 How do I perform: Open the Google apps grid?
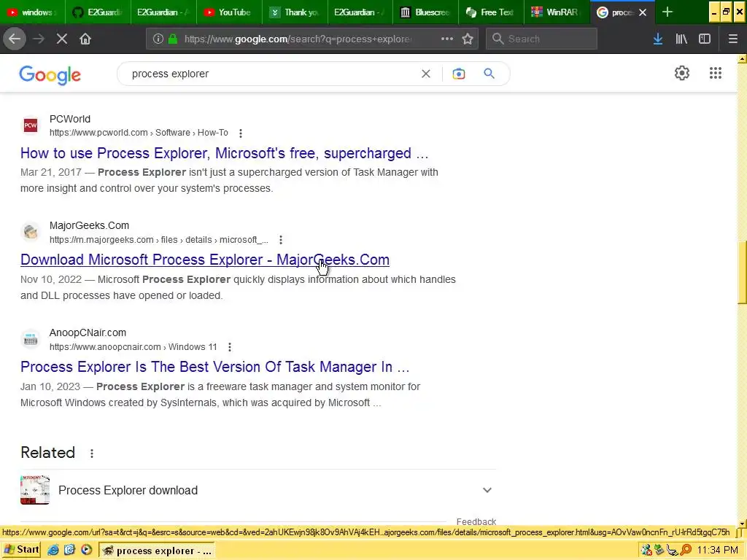716,73
